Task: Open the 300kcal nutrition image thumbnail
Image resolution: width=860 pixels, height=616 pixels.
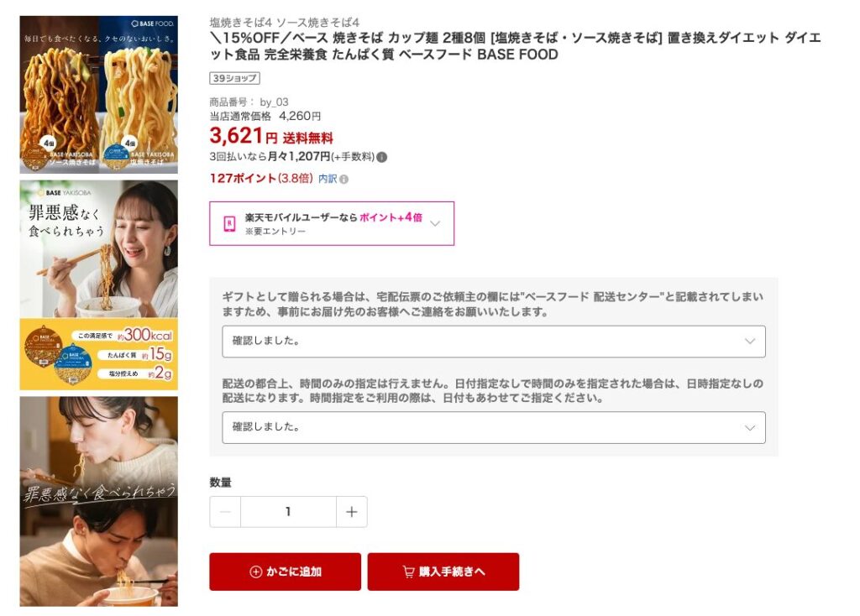Action: (99, 285)
